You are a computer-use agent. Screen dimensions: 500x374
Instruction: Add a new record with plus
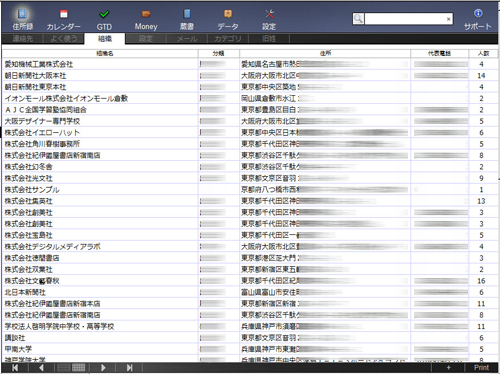coord(448,367)
